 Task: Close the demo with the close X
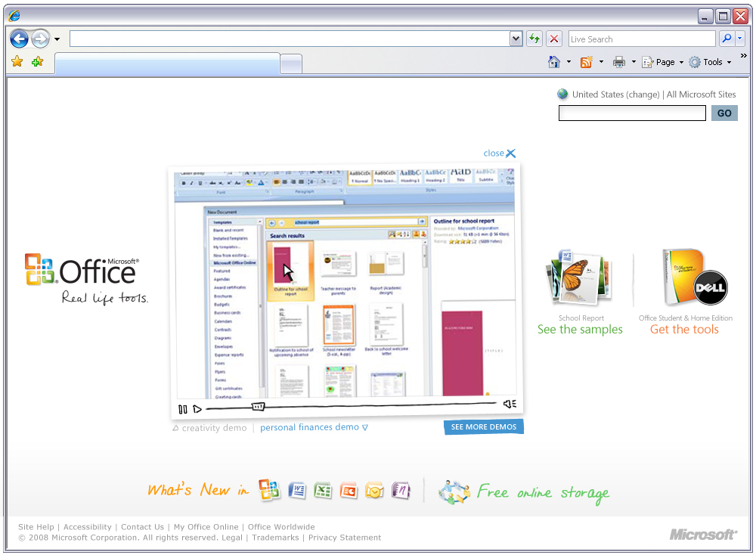500,153
